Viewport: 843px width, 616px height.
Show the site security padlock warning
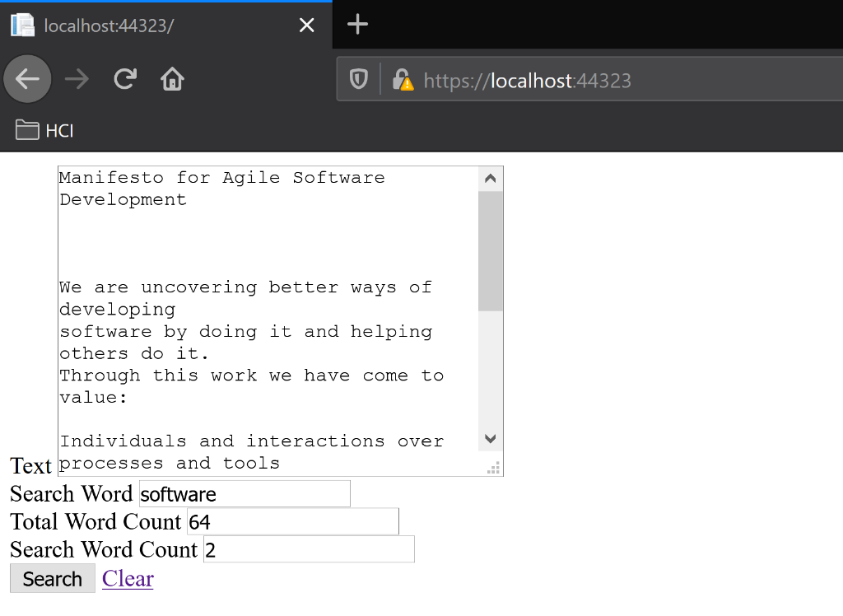(x=403, y=80)
